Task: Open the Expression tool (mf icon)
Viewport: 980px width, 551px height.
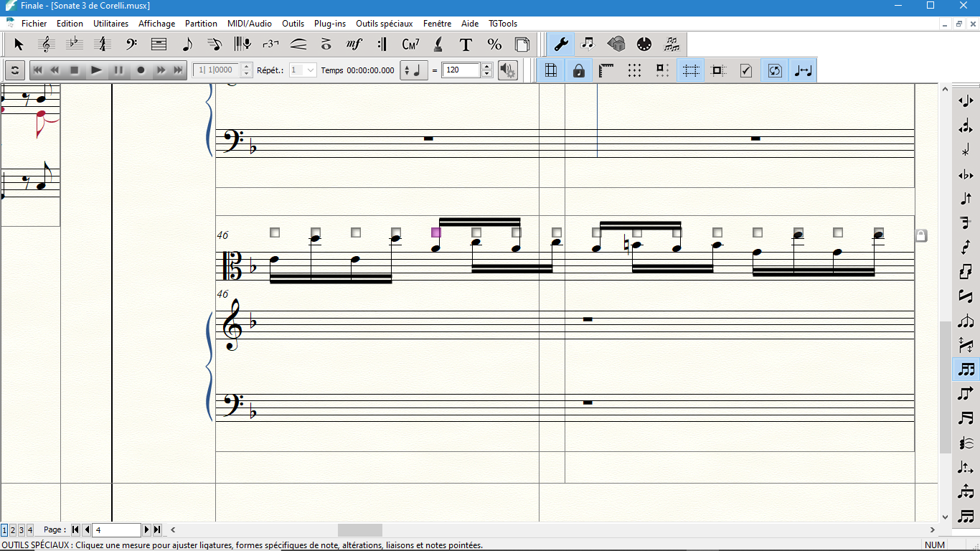Action: point(354,44)
